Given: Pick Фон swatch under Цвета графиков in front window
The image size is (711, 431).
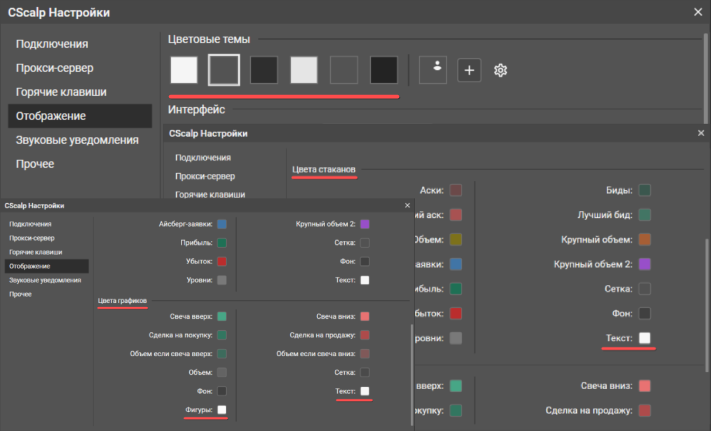Looking at the screenshot, I should tap(222, 391).
